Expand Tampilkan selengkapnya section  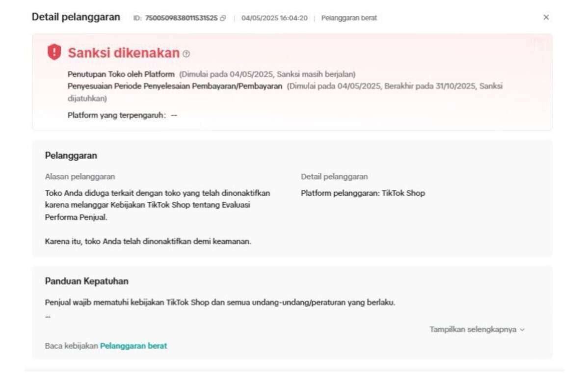point(477,329)
